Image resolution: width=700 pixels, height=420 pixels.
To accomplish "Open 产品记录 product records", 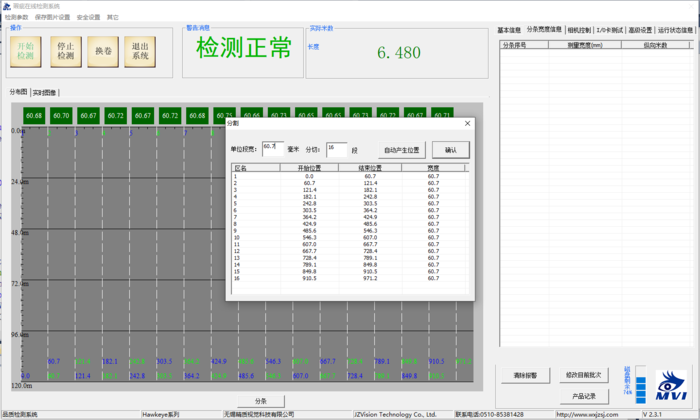I will point(583,396).
